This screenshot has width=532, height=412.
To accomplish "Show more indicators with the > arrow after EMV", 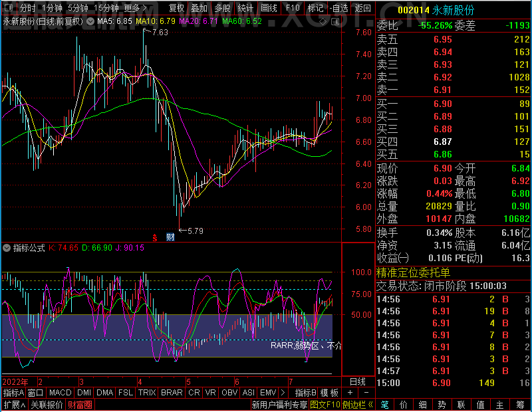I will pyautogui.click(x=283, y=393).
